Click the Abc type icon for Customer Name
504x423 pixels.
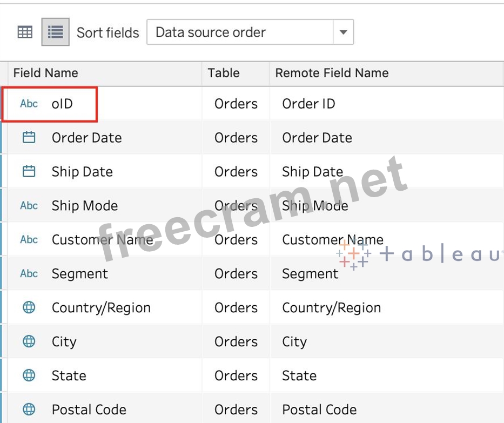[29, 240]
